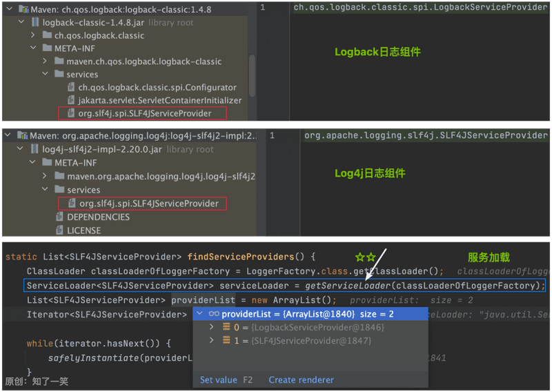Image resolution: width=552 pixels, height=392 pixels.
Task: Select the LICENSE file
Action: pyautogui.click(x=83, y=231)
